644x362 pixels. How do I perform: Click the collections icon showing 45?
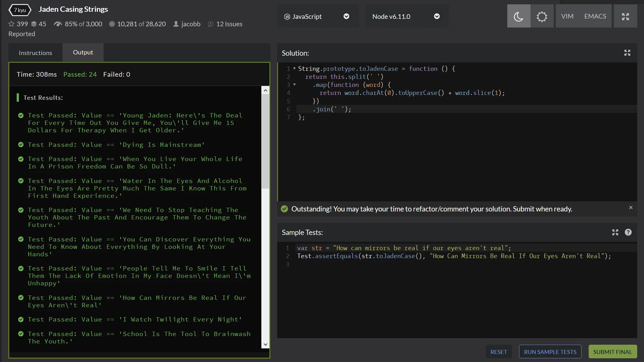[x=34, y=24]
